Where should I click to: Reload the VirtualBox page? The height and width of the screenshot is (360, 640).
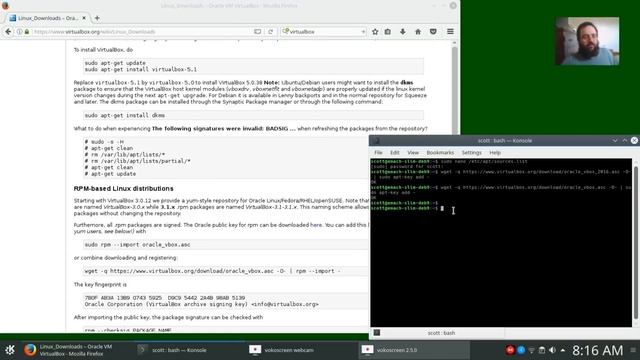(270, 31)
